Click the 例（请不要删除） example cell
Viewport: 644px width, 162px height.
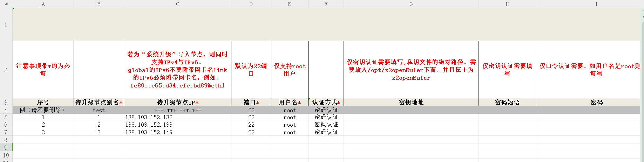coord(43,110)
